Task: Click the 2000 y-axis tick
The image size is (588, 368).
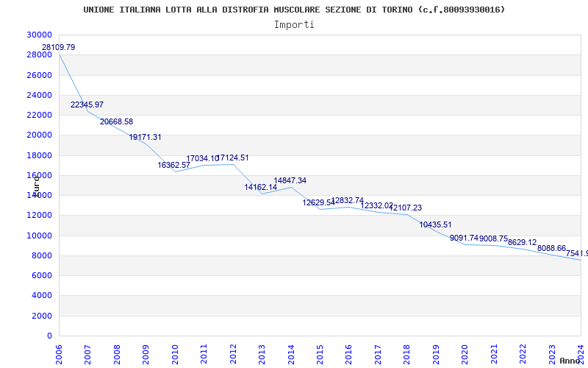Action: (x=41, y=316)
